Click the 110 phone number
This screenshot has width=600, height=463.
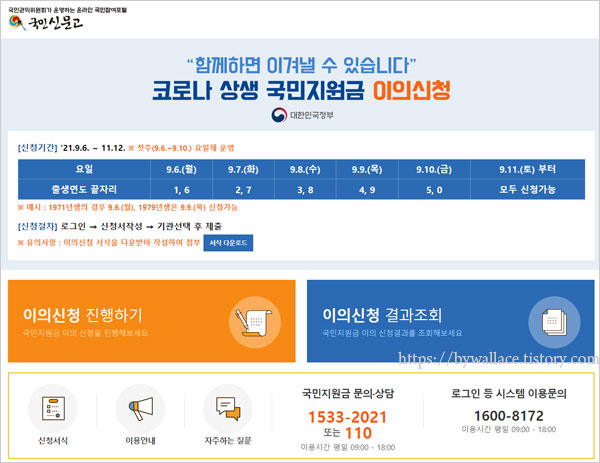[x=359, y=433]
